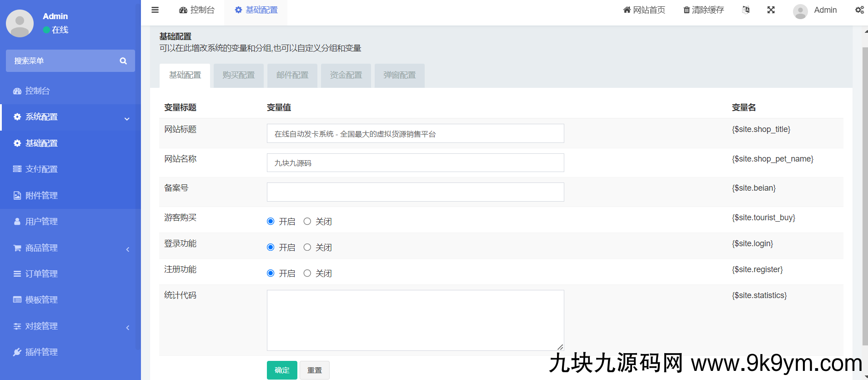Select 开启 for 注册功能

(x=271, y=274)
